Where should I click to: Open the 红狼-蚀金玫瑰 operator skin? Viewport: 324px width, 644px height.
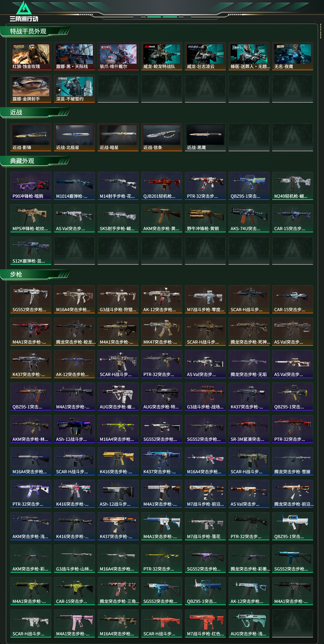[x=31, y=56]
